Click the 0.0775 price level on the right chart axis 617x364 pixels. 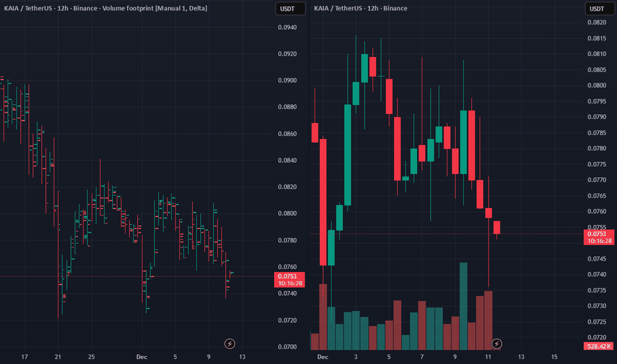pyautogui.click(x=597, y=164)
